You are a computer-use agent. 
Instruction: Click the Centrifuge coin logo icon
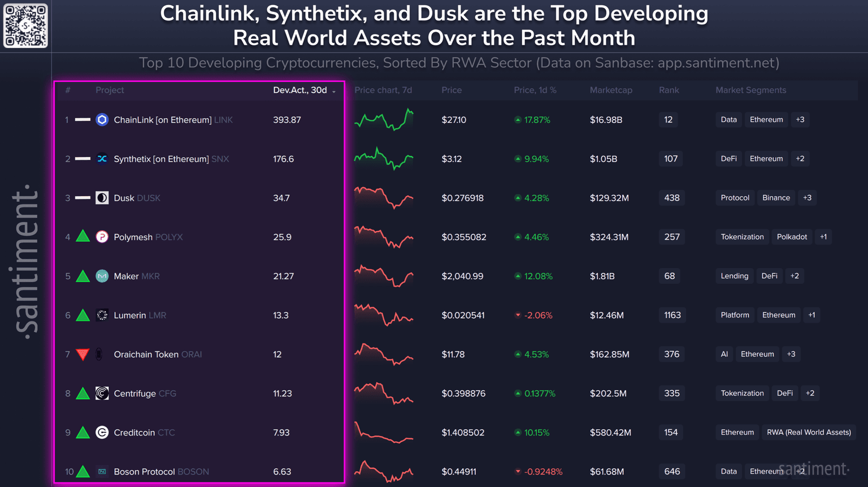(102, 393)
